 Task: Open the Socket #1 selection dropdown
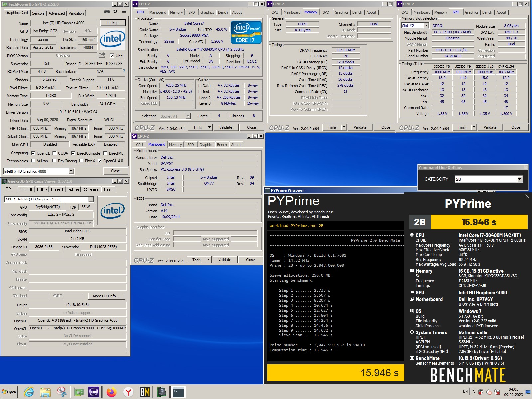(188, 116)
